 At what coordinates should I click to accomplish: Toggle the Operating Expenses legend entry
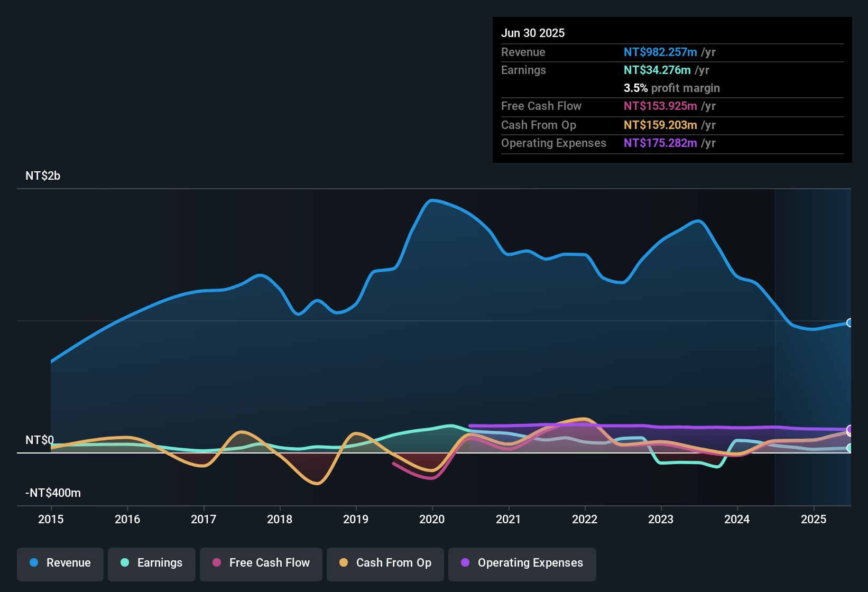[522, 563]
